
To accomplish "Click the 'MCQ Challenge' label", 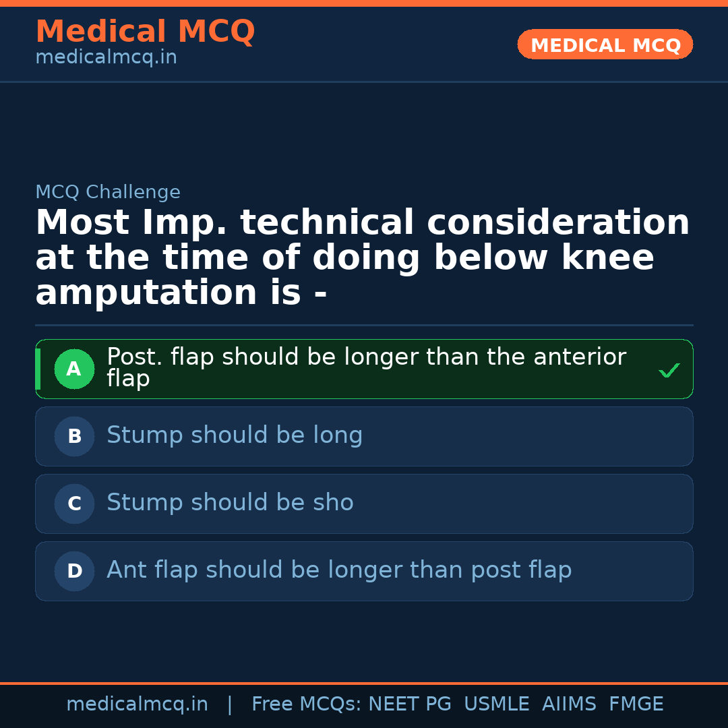I will [108, 192].
